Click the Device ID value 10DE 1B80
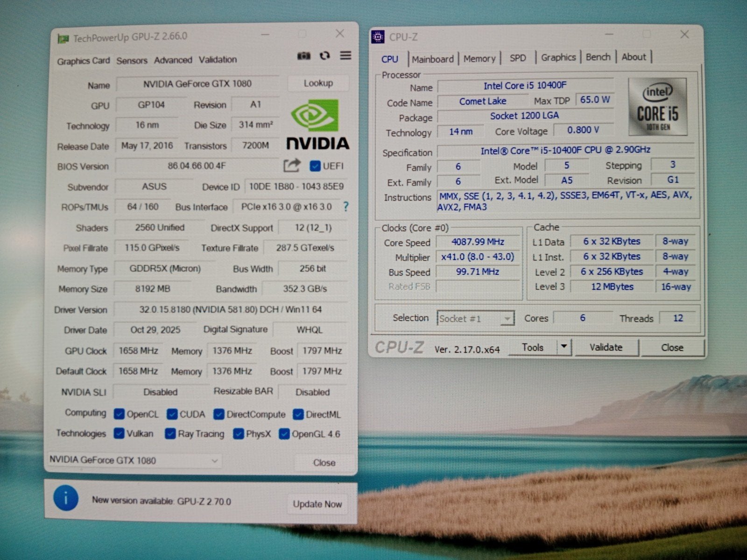The height and width of the screenshot is (560, 747). (x=296, y=187)
